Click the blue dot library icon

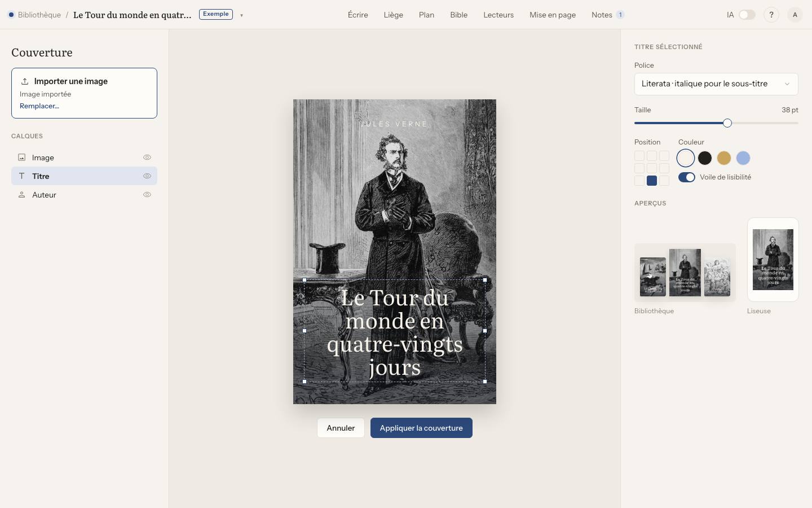pos(11,15)
